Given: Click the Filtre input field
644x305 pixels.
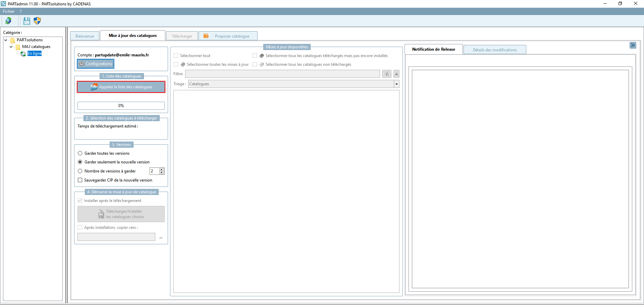Looking at the screenshot, I should coord(282,74).
